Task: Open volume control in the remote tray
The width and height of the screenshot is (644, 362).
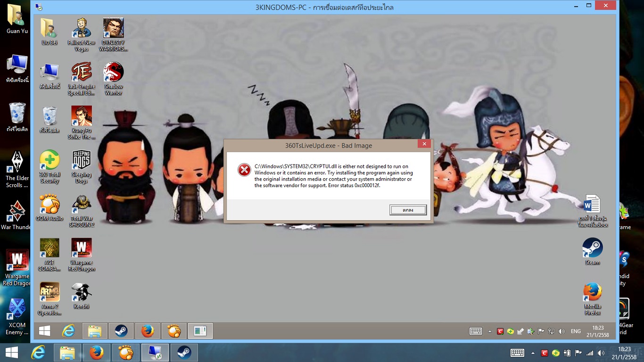Action: pyautogui.click(x=561, y=331)
